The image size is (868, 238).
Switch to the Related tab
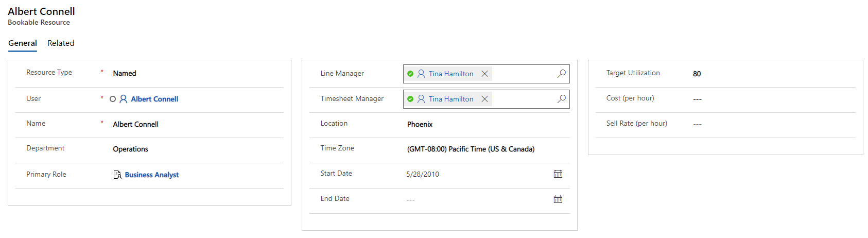[x=61, y=43]
